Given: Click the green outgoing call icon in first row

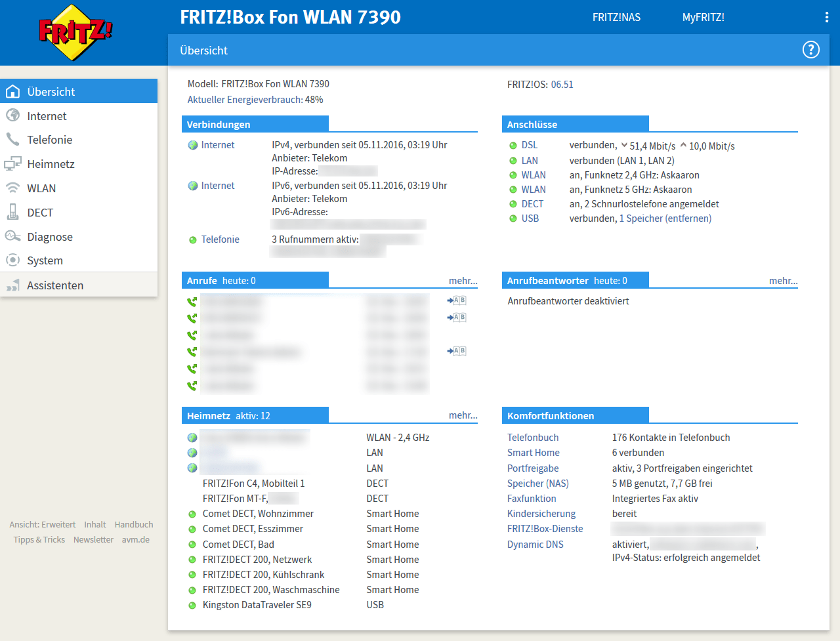Looking at the screenshot, I should pyautogui.click(x=192, y=302).
